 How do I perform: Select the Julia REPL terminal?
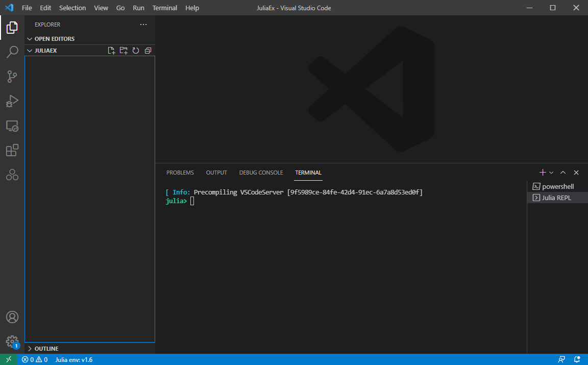(557, 198)
